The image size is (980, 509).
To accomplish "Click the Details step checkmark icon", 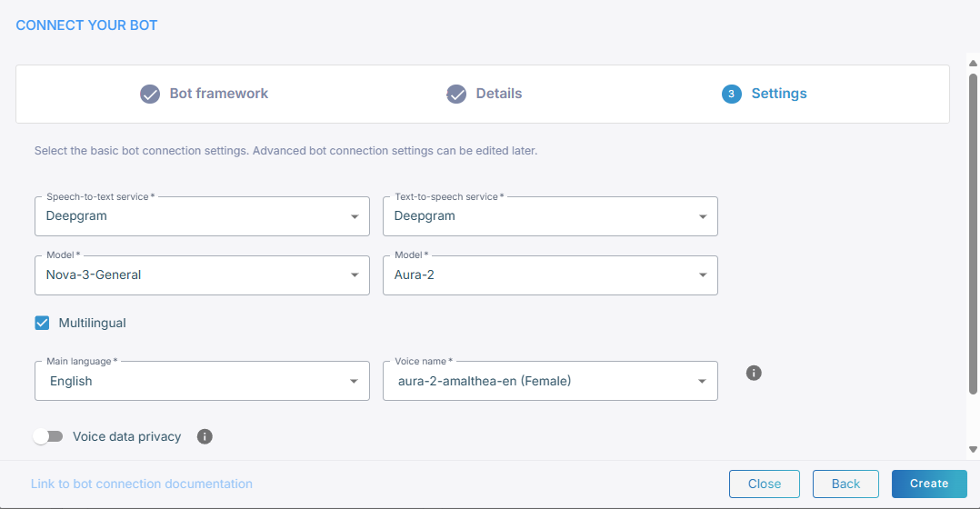I will click(456, 94).
